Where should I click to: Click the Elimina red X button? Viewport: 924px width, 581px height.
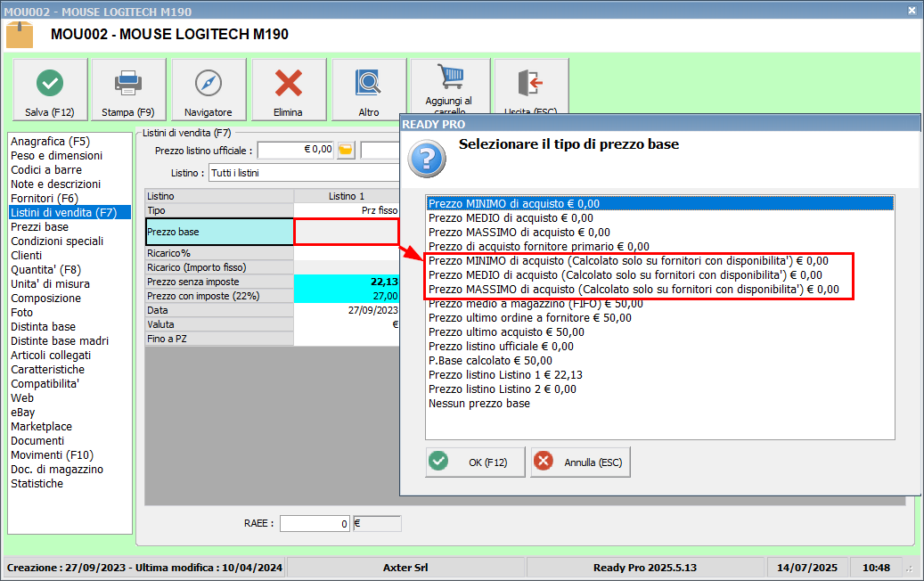coord(288,90)
